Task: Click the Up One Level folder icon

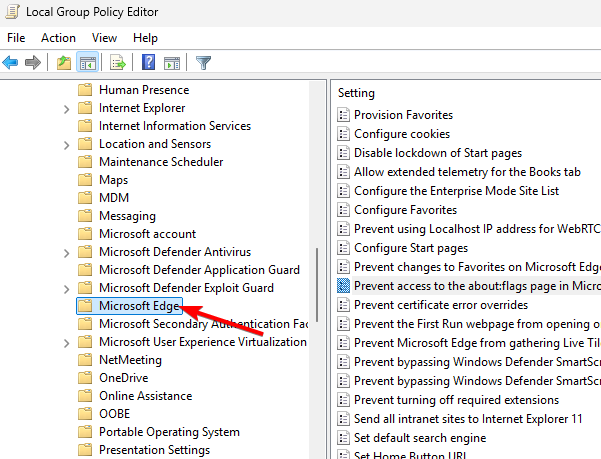Action: 64,62
